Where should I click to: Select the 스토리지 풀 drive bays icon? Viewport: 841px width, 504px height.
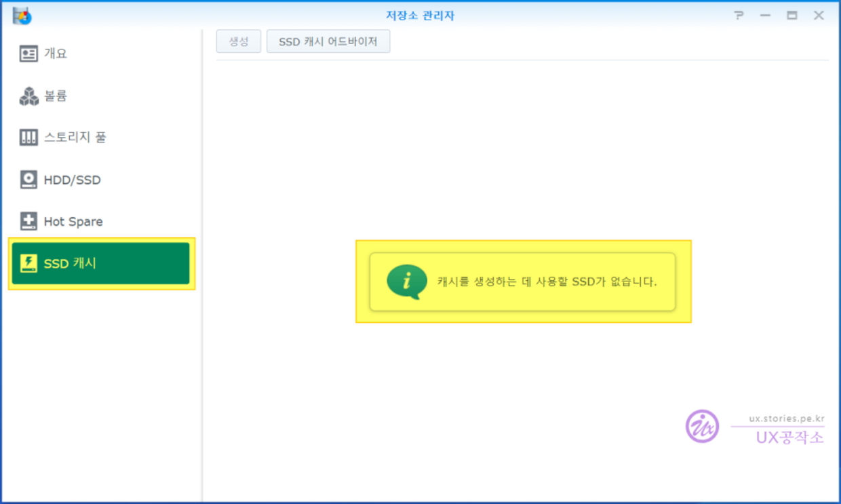28,138
